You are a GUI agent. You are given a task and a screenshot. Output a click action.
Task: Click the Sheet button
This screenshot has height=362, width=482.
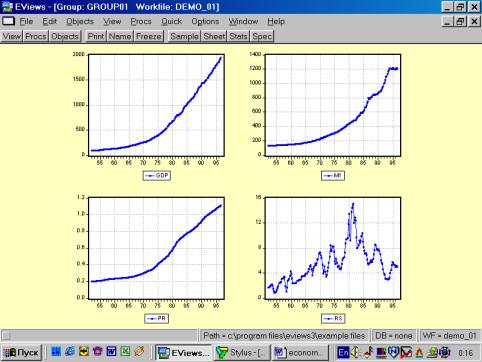(x=214, y=36)
